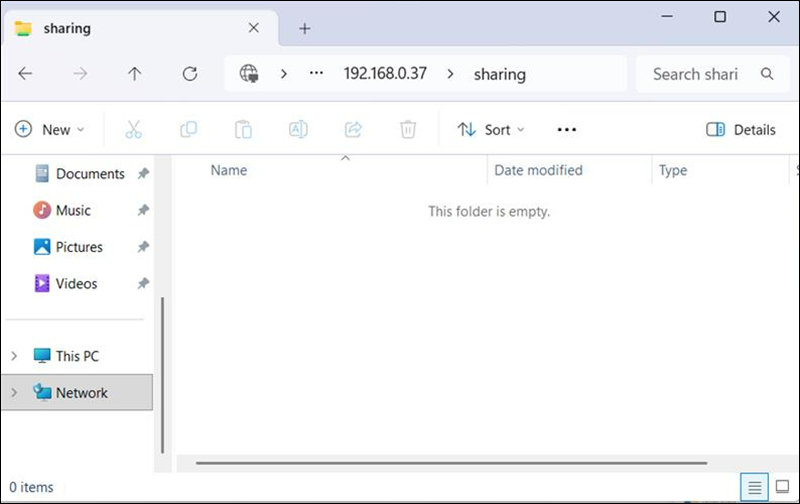This screenshot has width=800, height=504.
Task: Click the horizontal scrollbar in file list
Action: (x=451, y=463)
